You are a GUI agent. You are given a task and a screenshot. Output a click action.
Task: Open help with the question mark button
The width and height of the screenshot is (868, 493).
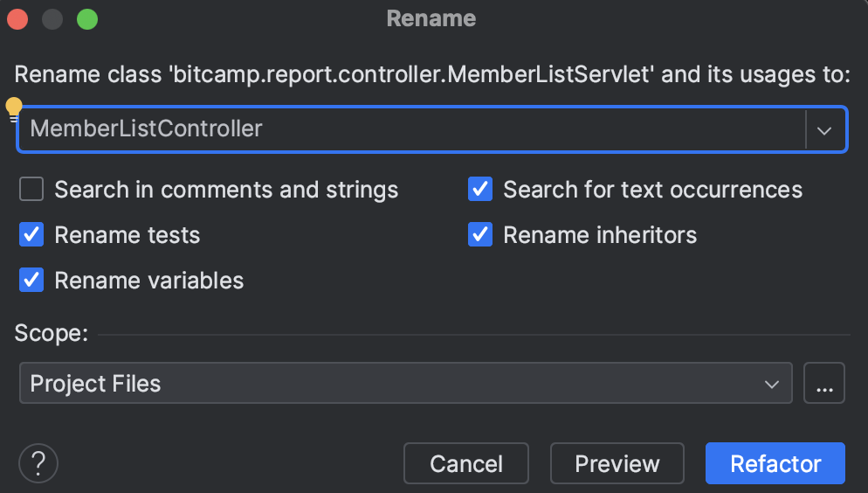[x=38, y=463]
